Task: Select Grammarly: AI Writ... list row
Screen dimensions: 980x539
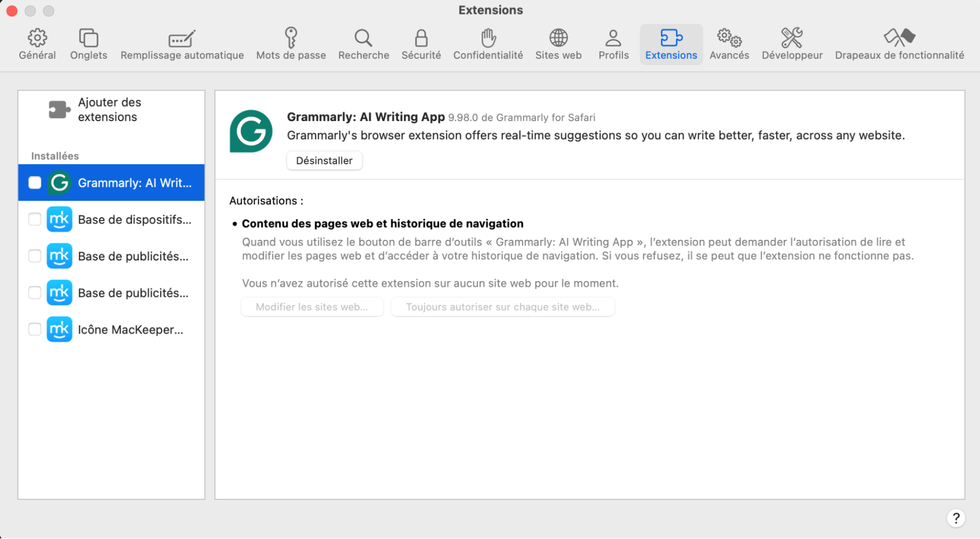Action: click(x=111, y=182)
